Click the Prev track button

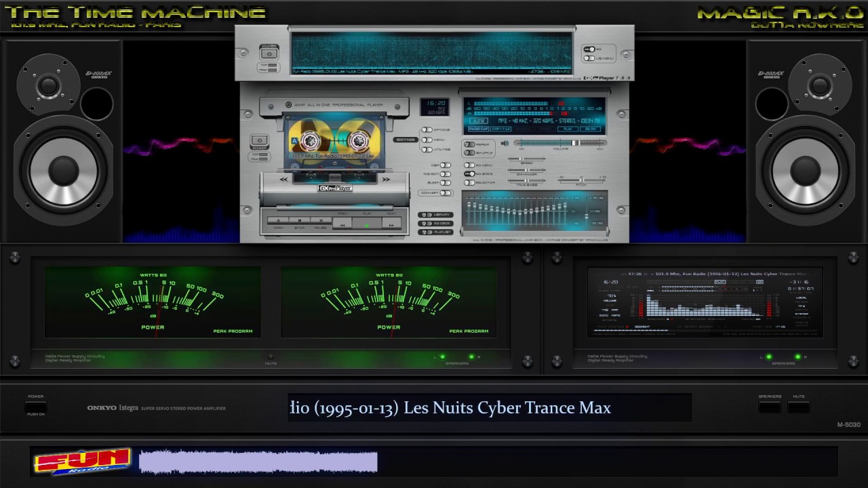coord(342,224)
